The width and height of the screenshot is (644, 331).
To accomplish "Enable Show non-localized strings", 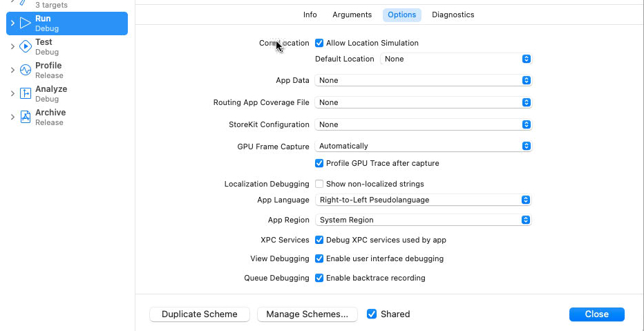I will tap(319, 185).
